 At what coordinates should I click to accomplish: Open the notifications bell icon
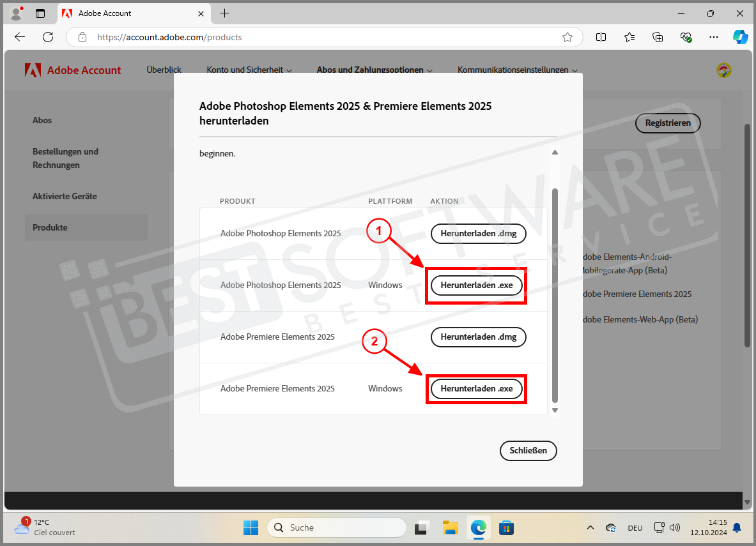tap(737, 527)
